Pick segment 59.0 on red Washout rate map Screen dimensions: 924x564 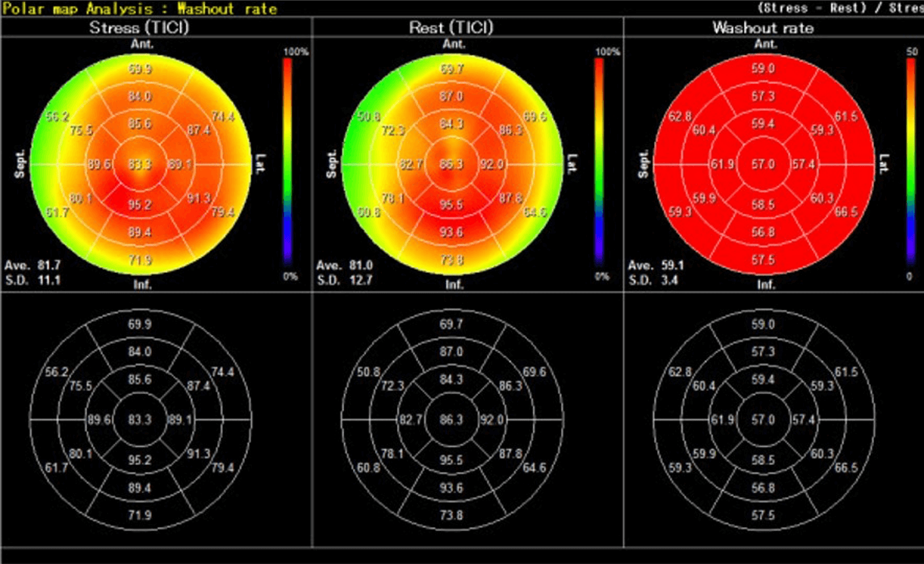tap(763, 68)
